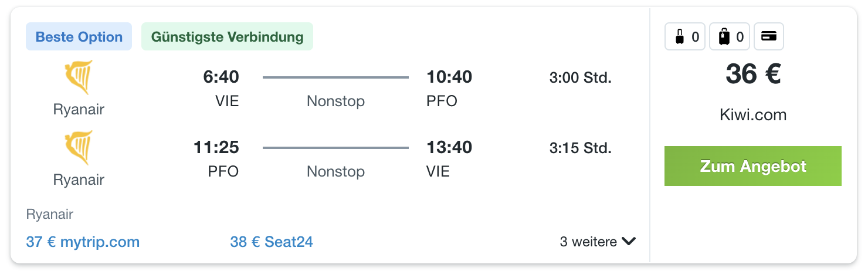Expand the 3 weitere offers chevron
This screenshot has width=868, height=271.
[x=629, y=241]
